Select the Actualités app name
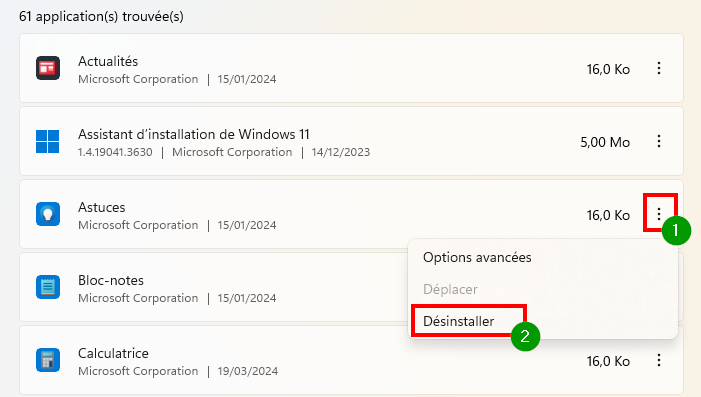The image size is (701, 397). (x=108, y=61)
